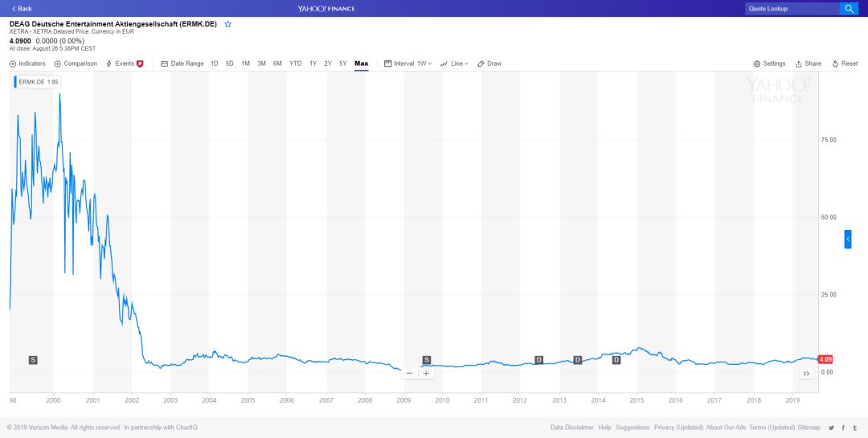Select the 6M range
The image size is (868, 438).
[277, 63]
